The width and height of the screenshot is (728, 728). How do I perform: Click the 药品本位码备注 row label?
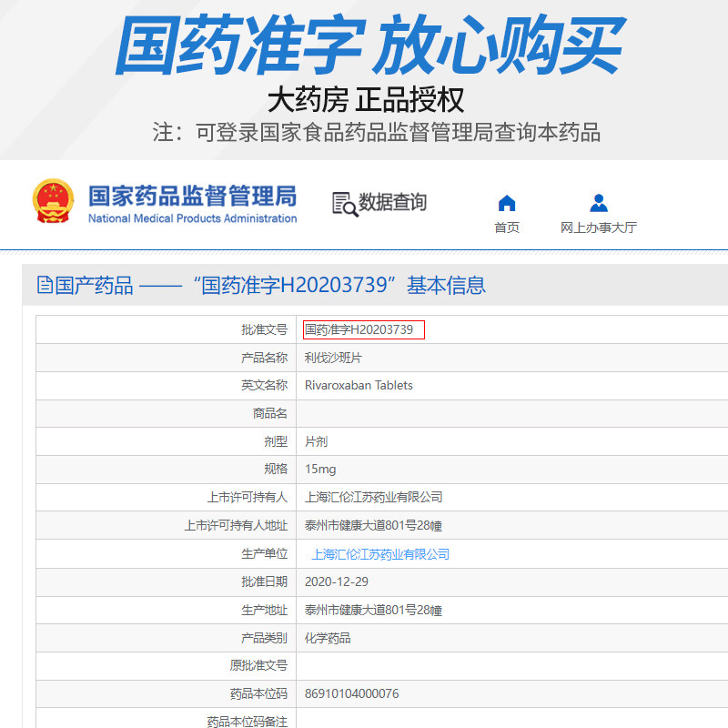click(x=247, y=721)
